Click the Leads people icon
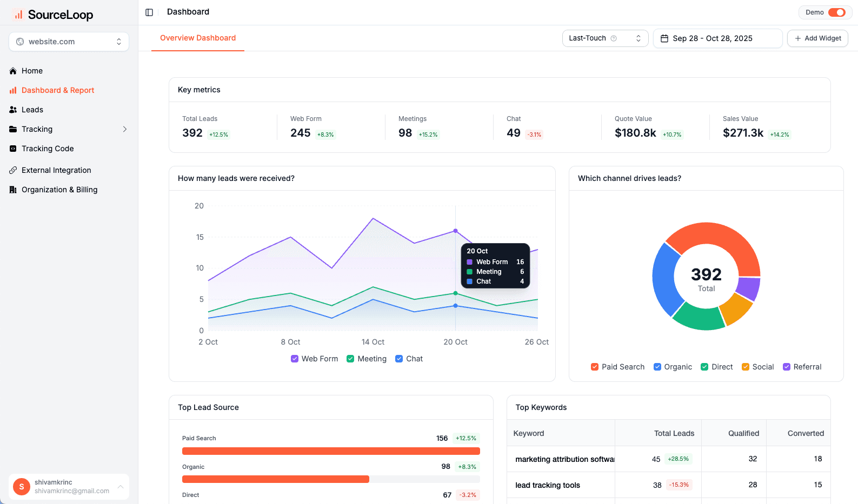Screen dimensions: 858x504 click(x=13, y=110)
